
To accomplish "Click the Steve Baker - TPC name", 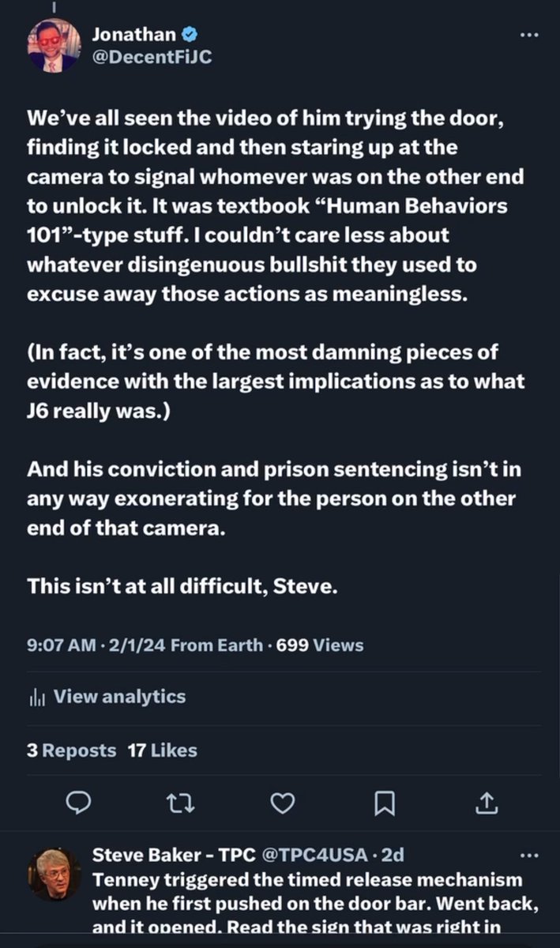I will (173, 854).
